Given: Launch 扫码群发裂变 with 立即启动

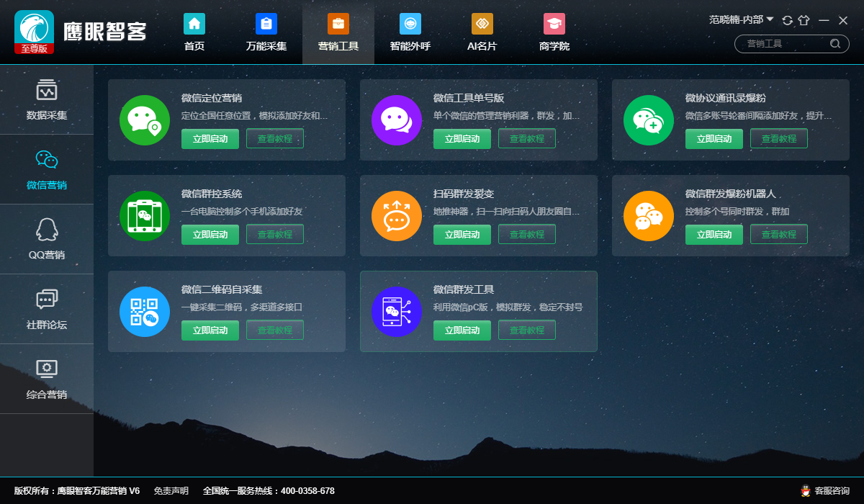Looking at the screenshot, I should point(462,234).
